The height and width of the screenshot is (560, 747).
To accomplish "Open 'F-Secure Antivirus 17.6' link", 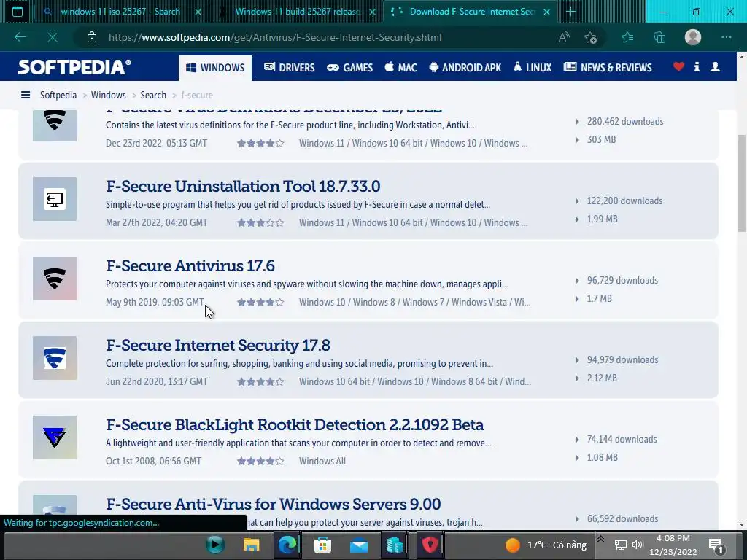I will point(190,265).
